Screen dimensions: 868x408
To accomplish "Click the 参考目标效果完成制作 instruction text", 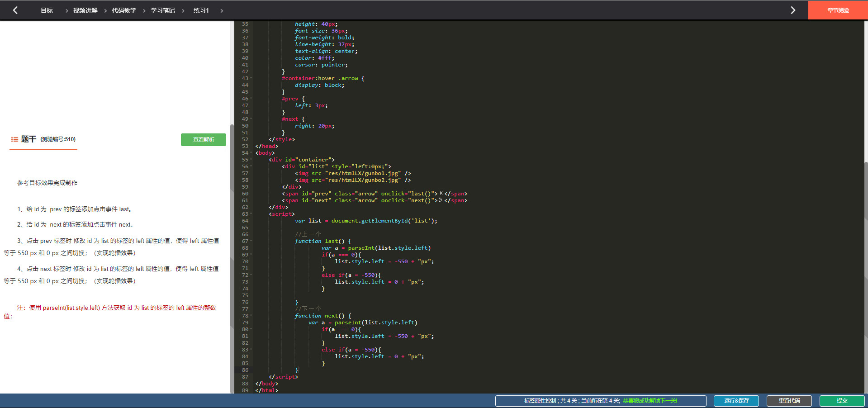I will coord(47,183).
